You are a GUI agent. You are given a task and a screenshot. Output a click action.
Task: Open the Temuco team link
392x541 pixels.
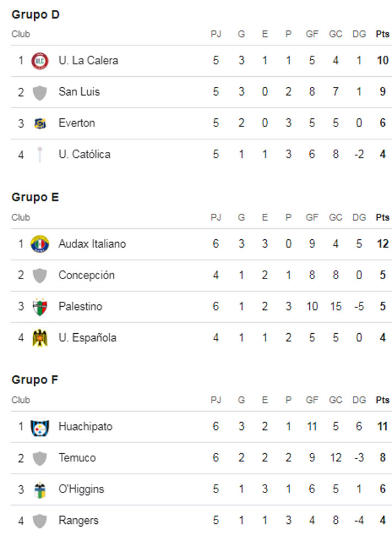point(77,458)
